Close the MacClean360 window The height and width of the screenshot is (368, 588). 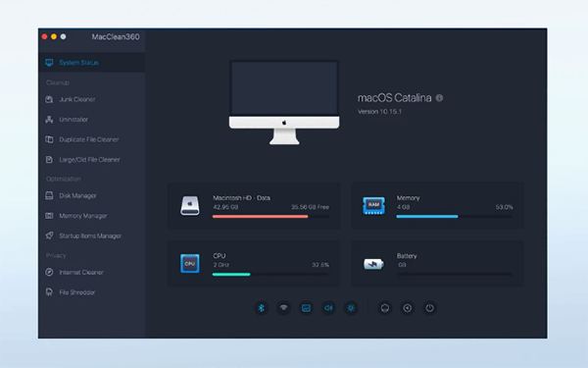tap(45, 36)
